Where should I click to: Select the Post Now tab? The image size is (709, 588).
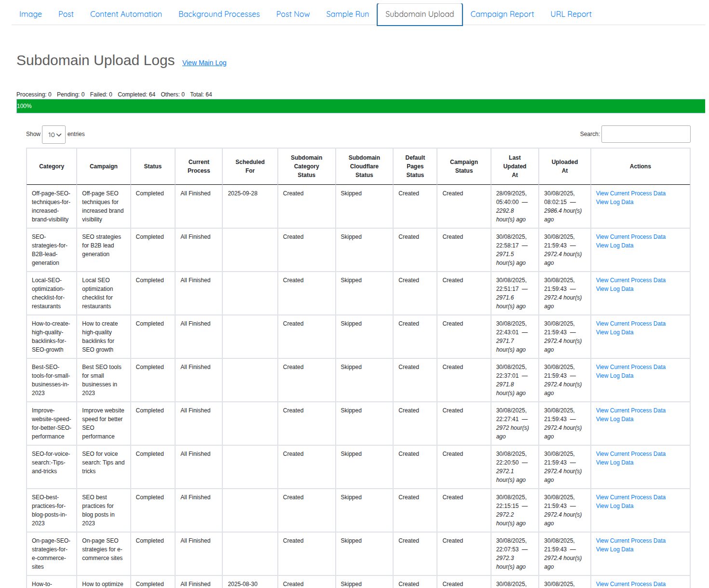[293, 14]
